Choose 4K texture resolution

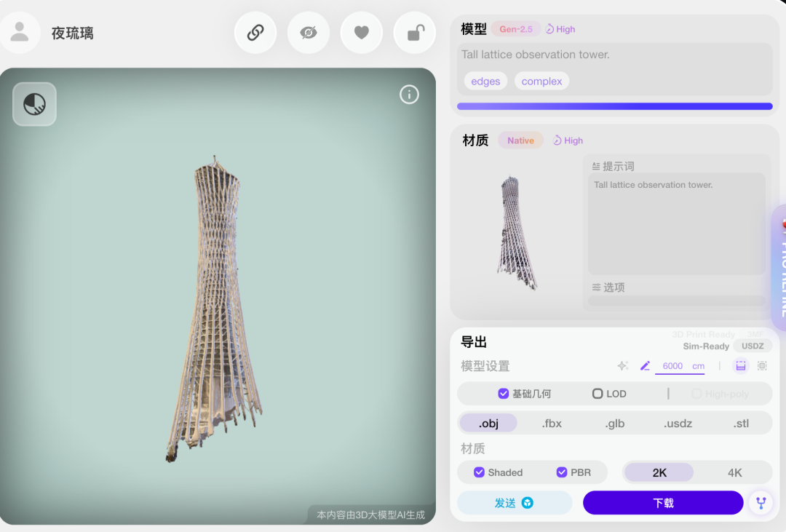(x=734, y=472)
